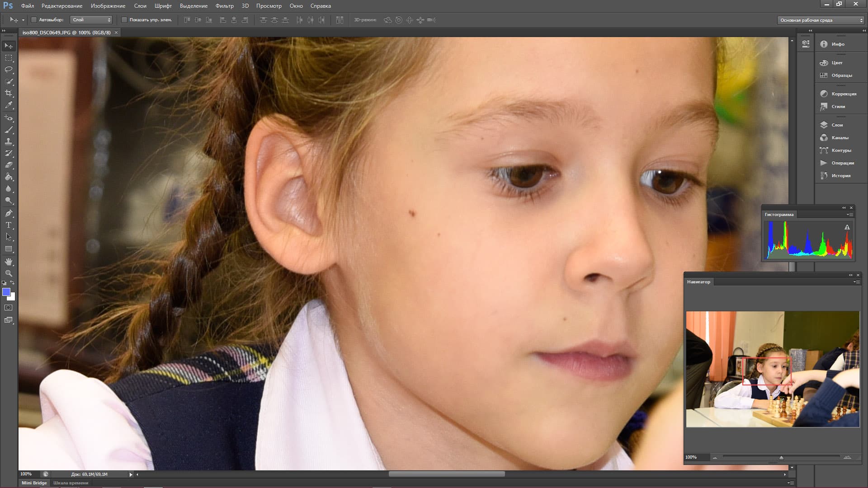Enable Показать упр. элем. checkbox
This screenshot has height=488, width=868.
[x=124, y=20]
